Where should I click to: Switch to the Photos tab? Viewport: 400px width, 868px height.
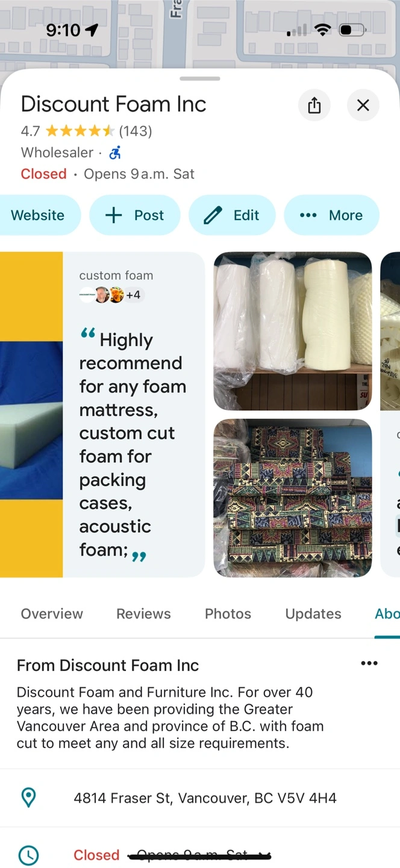tap(228, 614)
